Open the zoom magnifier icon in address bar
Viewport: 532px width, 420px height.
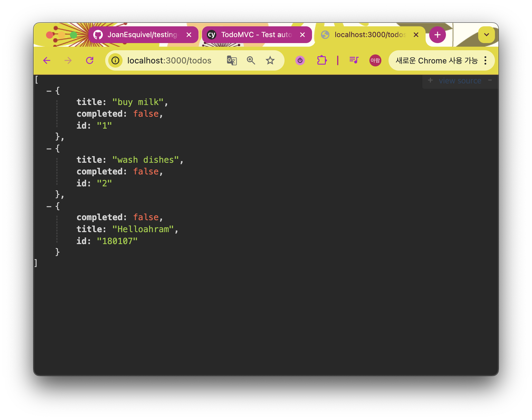click(251, 61)
